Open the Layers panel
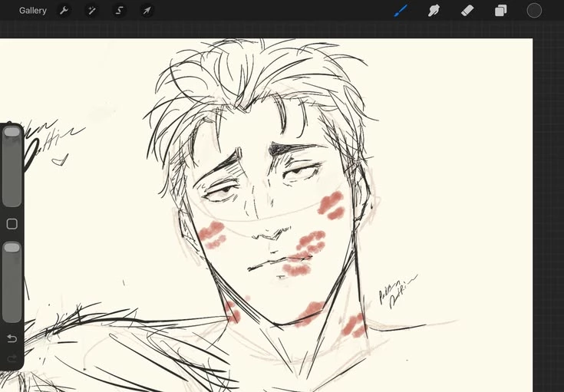This screenshot has height=392, width=564. click(500, 11)
